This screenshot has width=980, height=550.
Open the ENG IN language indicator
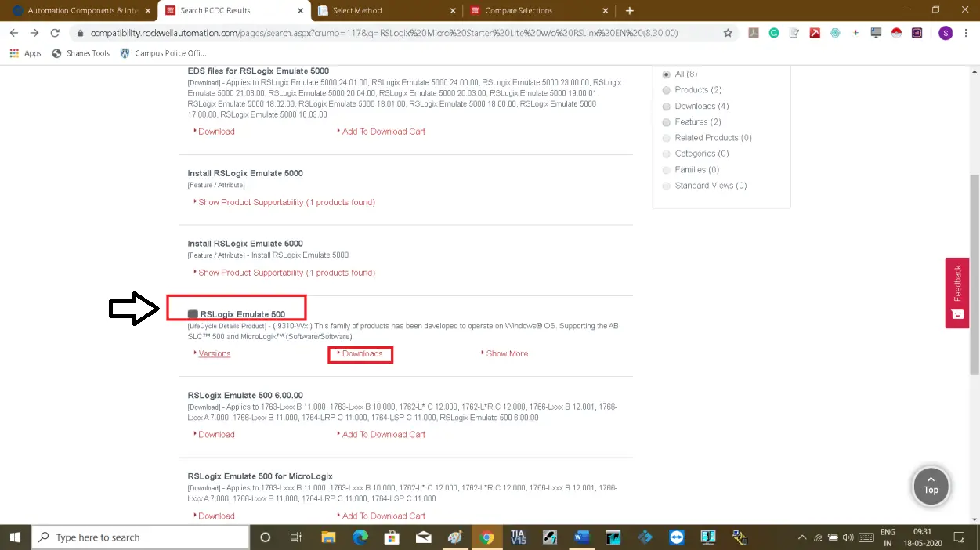tap(888, 537)
